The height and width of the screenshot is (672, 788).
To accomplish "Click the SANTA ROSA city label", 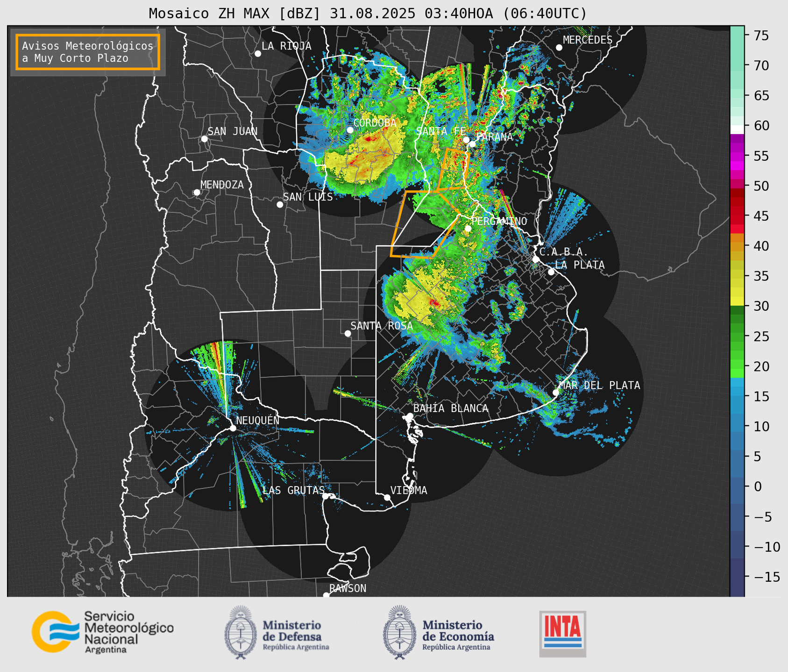I will (x=382, y=326).
